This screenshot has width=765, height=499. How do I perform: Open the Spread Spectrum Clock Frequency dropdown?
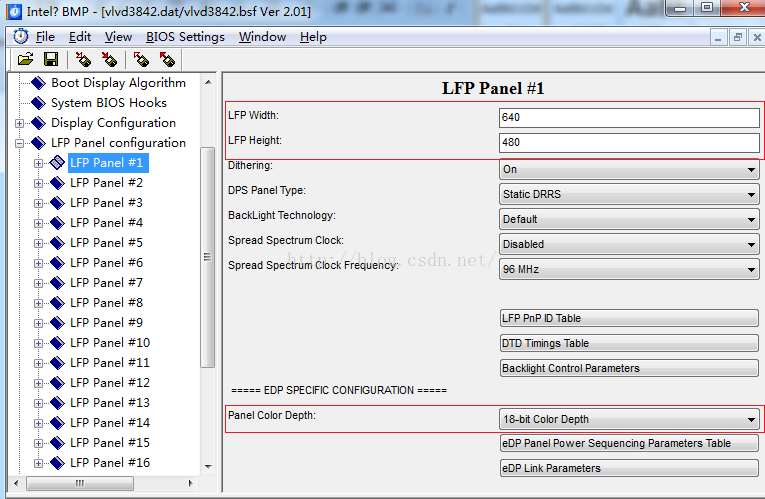point(629,269)
